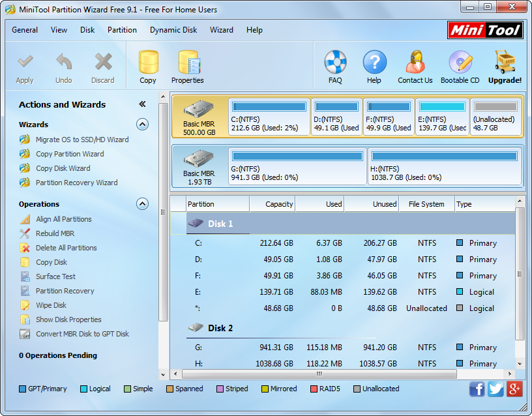Viewport: 532px width, 416px height.
Task: Select the unallocated *: row
Action: point(343,308)
